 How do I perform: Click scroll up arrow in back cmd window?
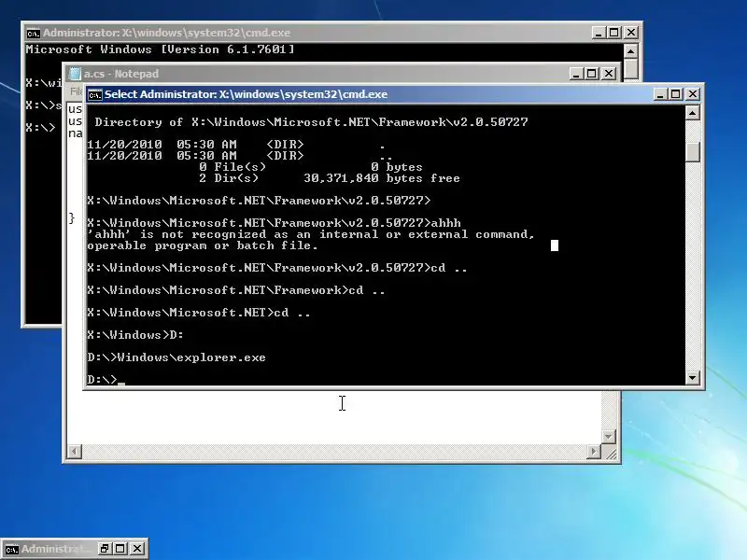tap(631, 51)
